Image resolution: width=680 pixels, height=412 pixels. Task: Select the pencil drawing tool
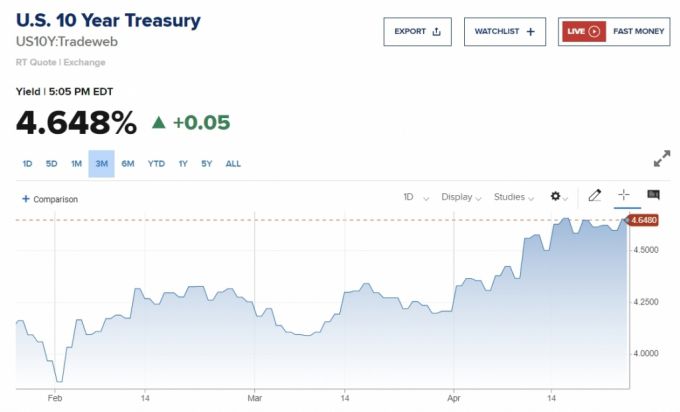[x=594, y=196]
